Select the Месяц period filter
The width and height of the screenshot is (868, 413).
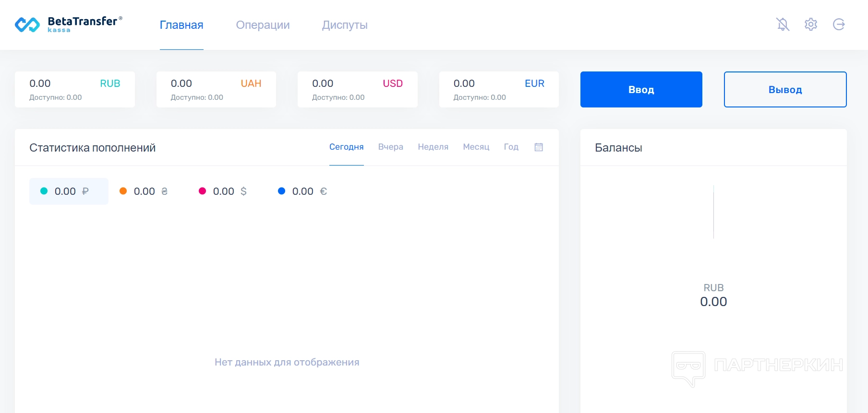(476, 147)
